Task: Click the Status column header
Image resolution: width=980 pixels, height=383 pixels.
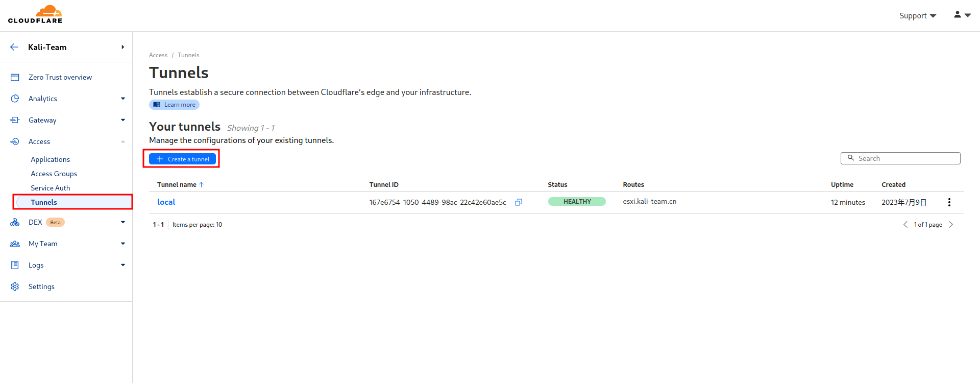Action: point(557,185)
